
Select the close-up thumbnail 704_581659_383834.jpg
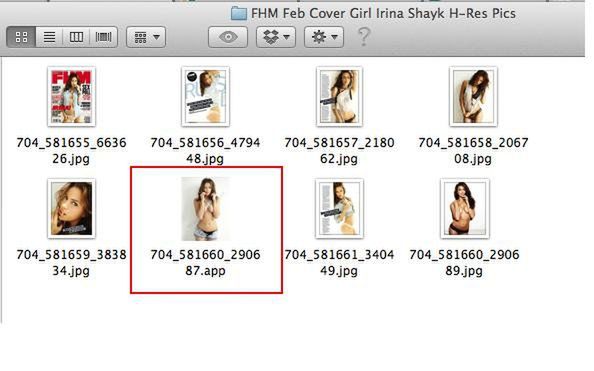(72, 208)
